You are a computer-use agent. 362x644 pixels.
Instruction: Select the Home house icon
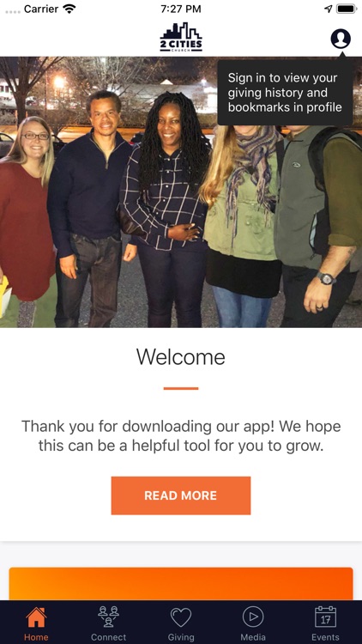36,617
